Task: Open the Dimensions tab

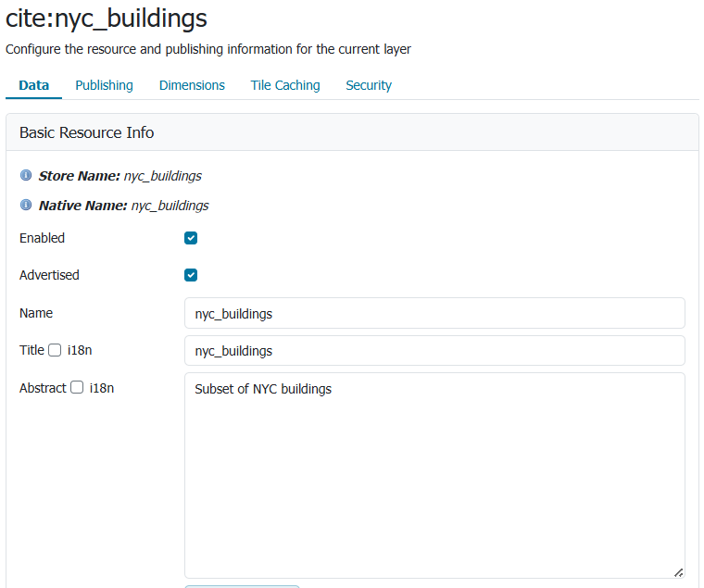Action: coord(192,85)
